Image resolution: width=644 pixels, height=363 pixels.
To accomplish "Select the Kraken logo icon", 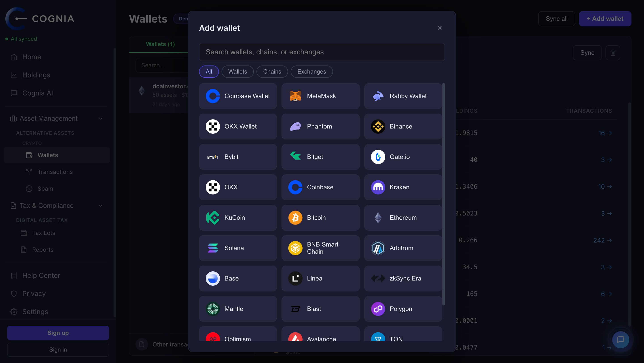I will pos(378,187).
